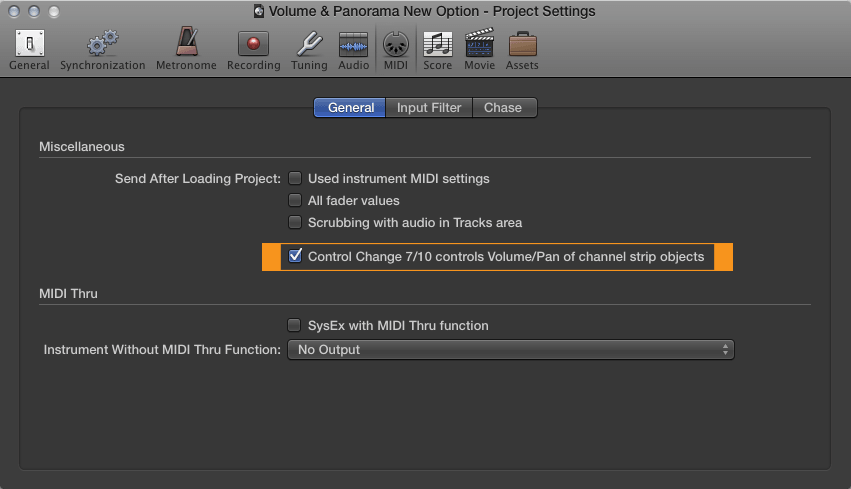This screenshot has width=851, height=489.
Task: Open the General settings pane icon
Action: [x=29, y=43]
